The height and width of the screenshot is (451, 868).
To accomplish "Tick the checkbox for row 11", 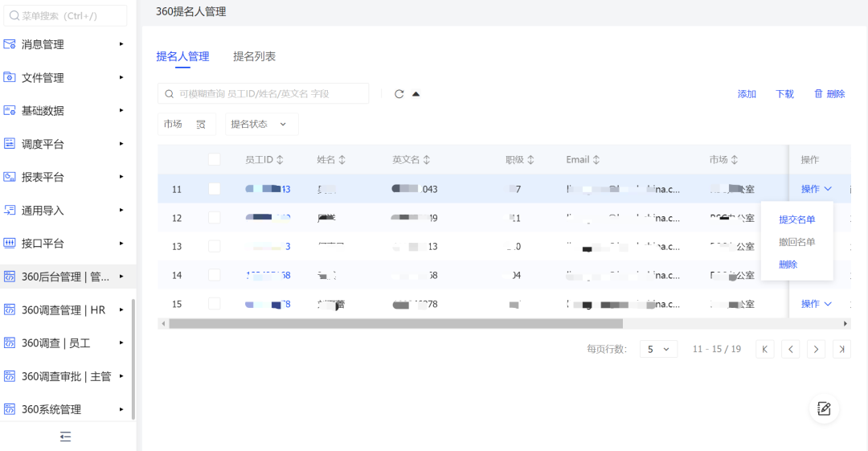I will point(214,189).
